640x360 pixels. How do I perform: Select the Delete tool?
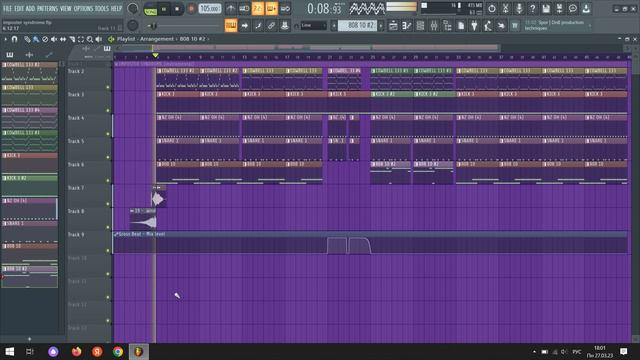45,39
